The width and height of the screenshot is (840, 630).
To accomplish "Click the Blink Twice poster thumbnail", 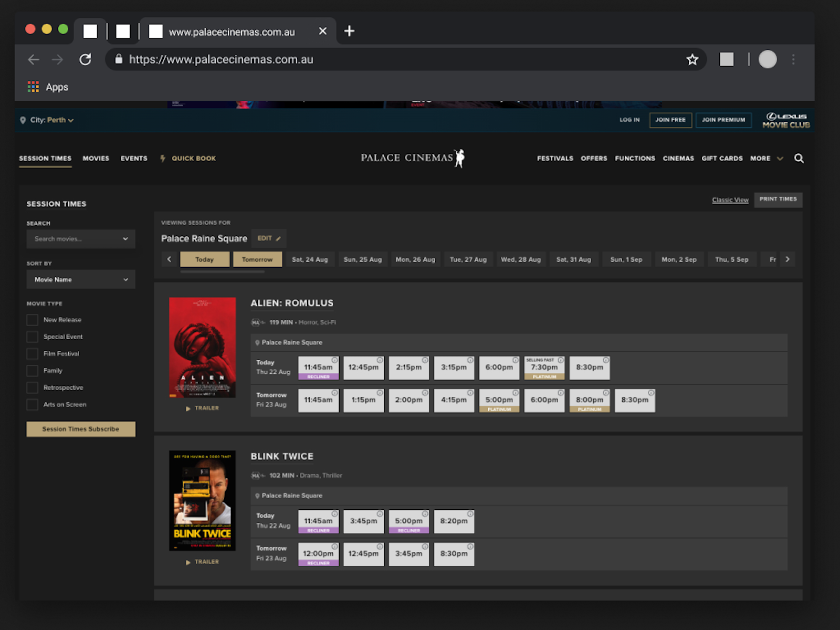I will [x=202, y=500].
